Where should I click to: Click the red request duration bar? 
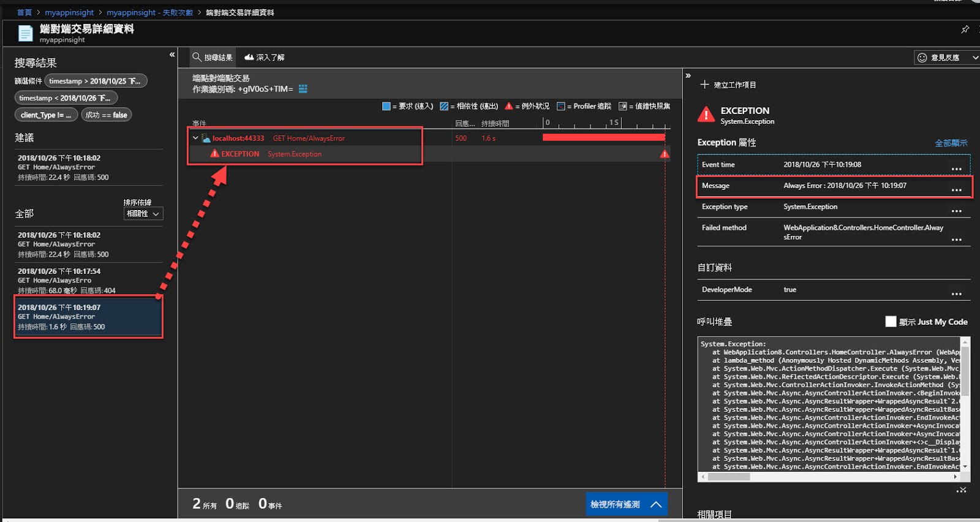click(603, 138)
